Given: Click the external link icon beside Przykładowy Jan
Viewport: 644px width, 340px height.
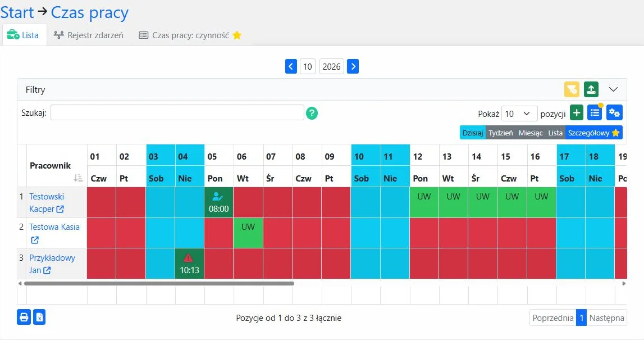Looking at the screenshot, I should (47, 270).
